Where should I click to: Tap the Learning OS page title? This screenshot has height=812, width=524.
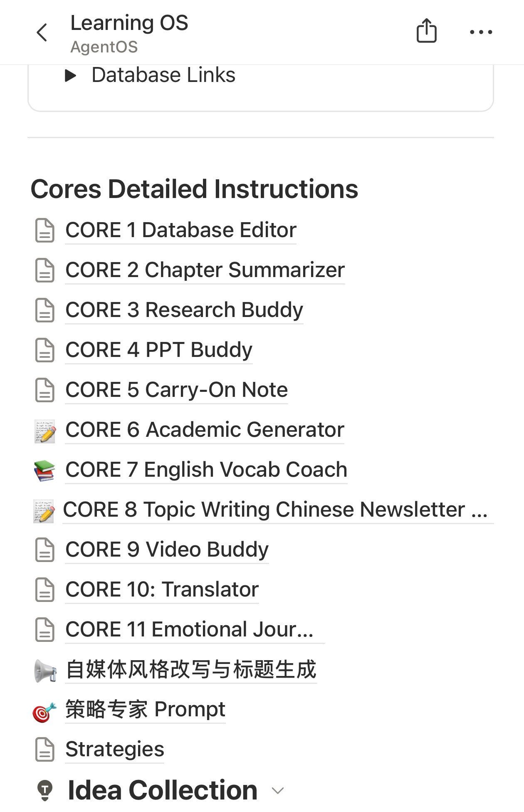129,23
